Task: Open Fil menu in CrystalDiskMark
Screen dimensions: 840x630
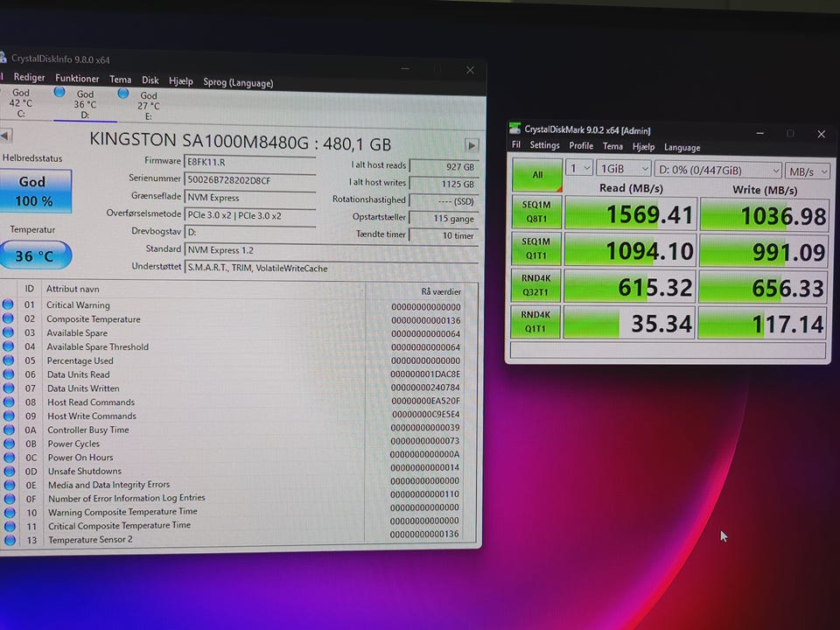Action: click(x=516, y=144)
